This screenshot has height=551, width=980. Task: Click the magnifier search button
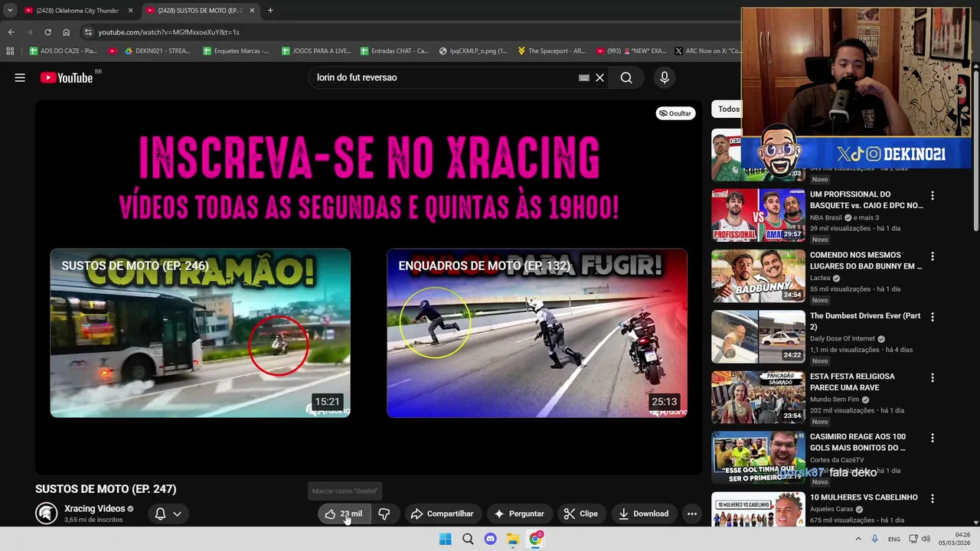tap(626, 77)
